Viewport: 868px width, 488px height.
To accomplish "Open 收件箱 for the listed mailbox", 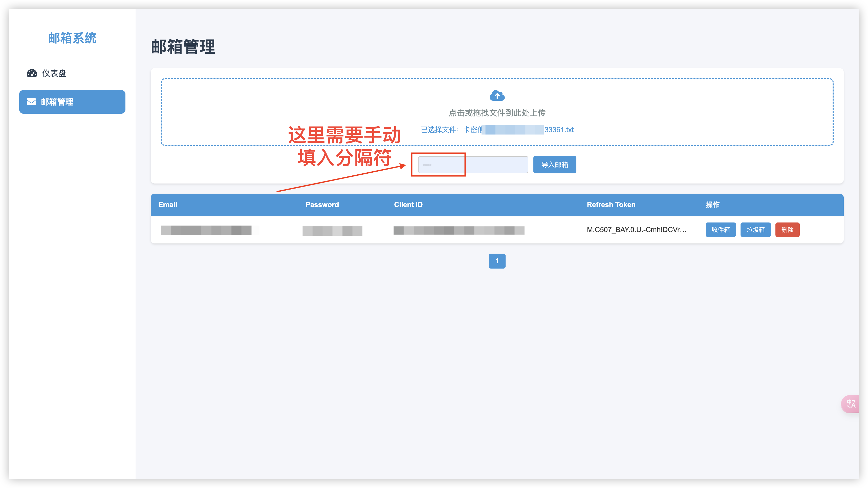I will [720, 230].
